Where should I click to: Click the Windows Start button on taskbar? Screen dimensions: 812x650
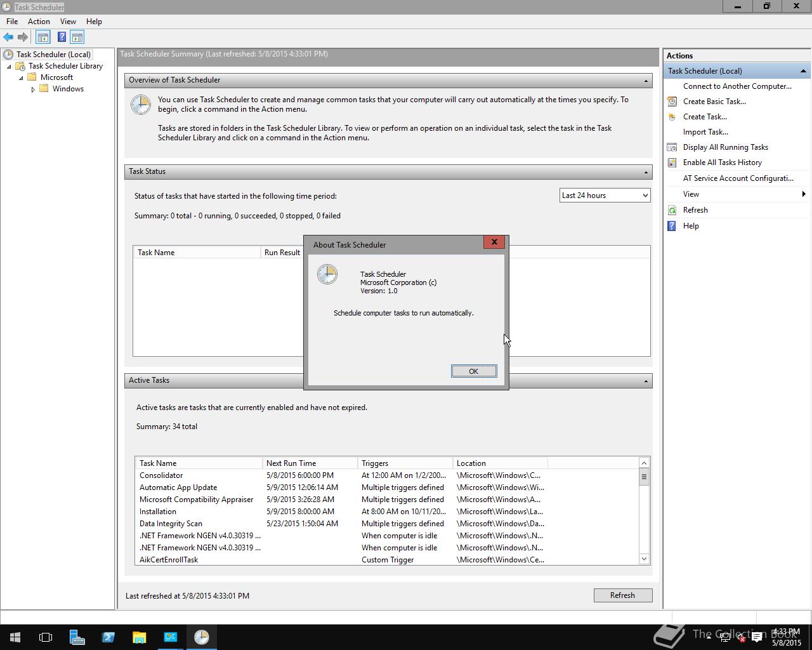click(x=15, y=637)
